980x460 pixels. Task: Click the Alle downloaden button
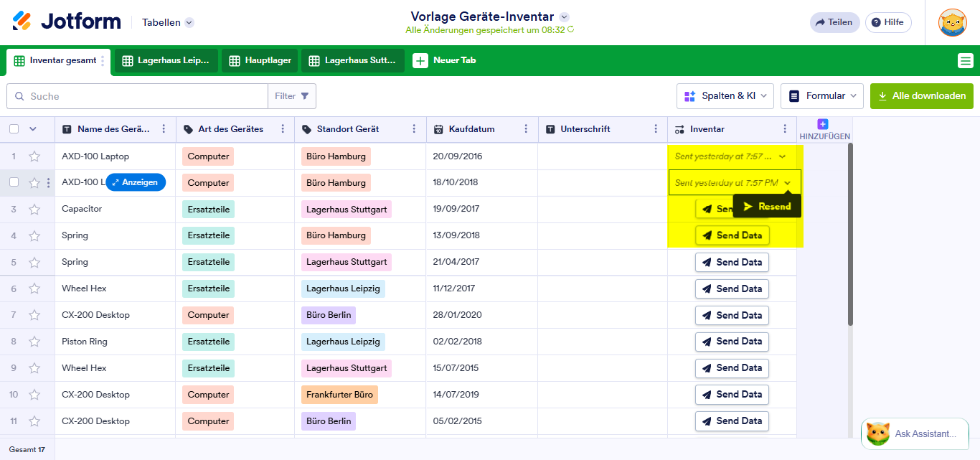coord(921,96)
